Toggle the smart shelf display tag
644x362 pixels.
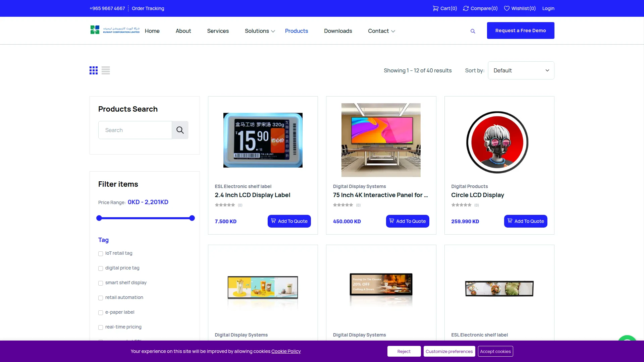101,283
